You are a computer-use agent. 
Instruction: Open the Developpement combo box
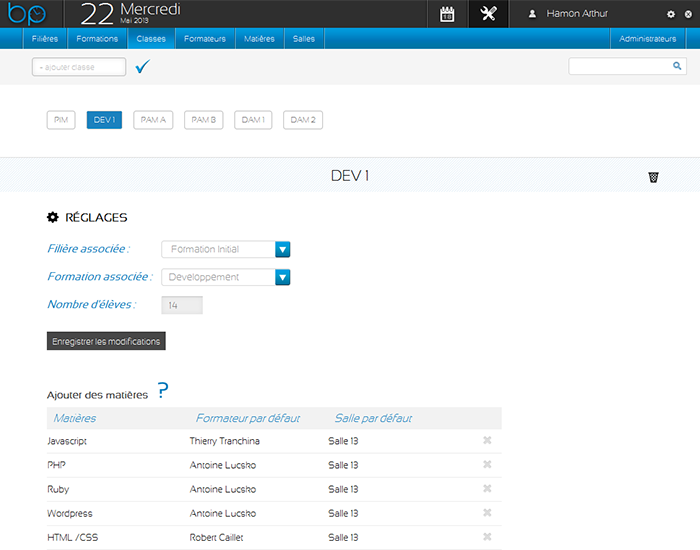(226, 277)
